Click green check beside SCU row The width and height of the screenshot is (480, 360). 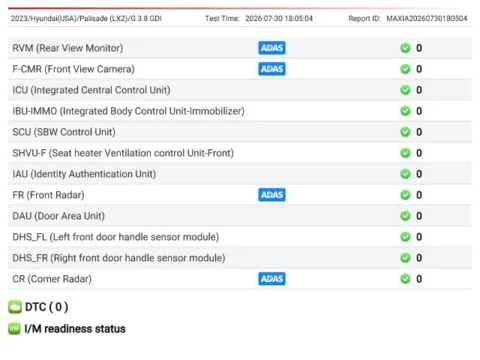click(405, 132)
